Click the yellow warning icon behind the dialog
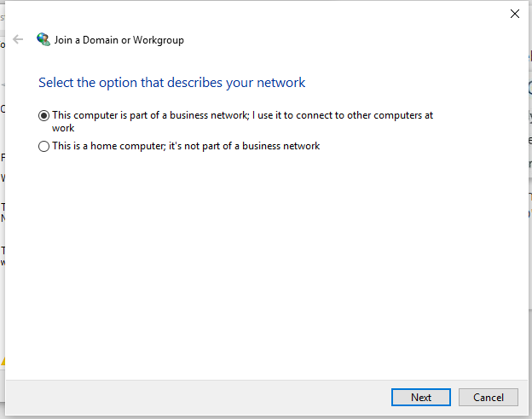 [x=3, y=361]
